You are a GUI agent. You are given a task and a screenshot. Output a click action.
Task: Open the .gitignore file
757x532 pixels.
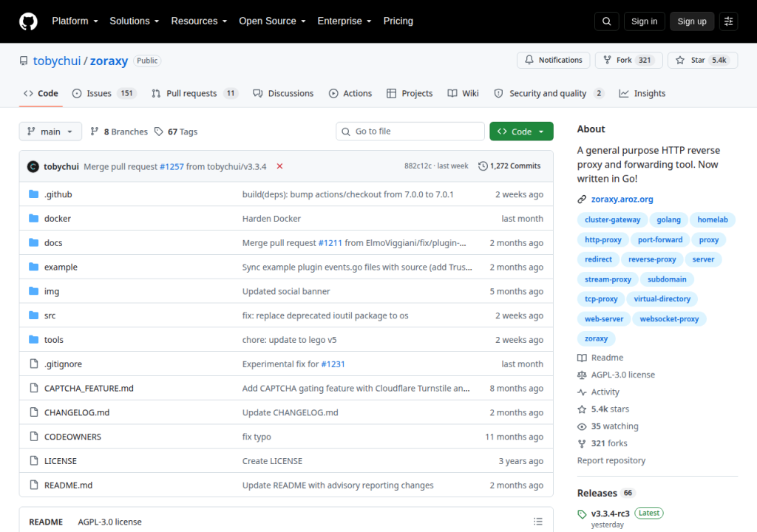click(x=64, y=364)
